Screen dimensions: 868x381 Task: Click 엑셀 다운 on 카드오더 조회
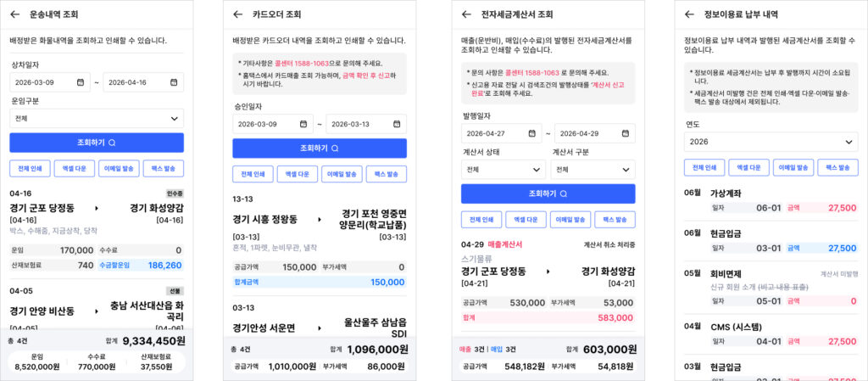pos(298,174)
